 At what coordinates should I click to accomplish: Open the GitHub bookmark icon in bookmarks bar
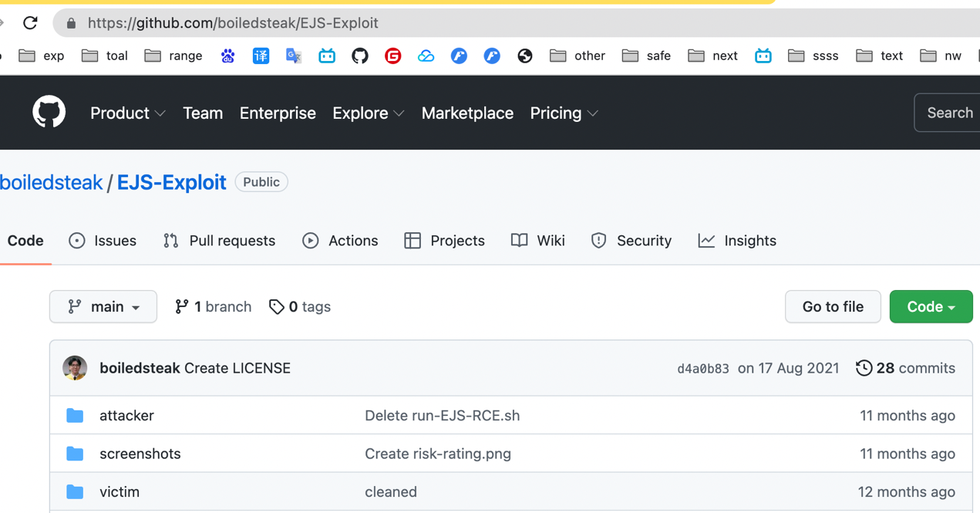coord(360,56)
